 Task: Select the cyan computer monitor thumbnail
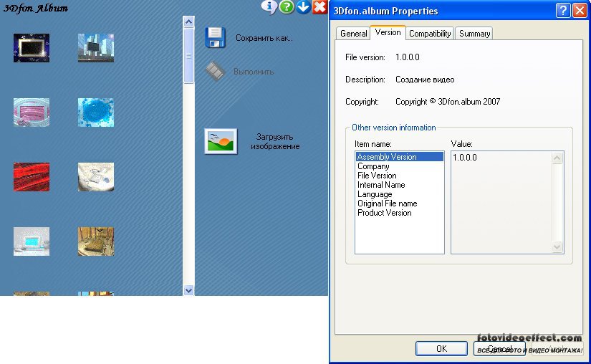tap(32, 241)
